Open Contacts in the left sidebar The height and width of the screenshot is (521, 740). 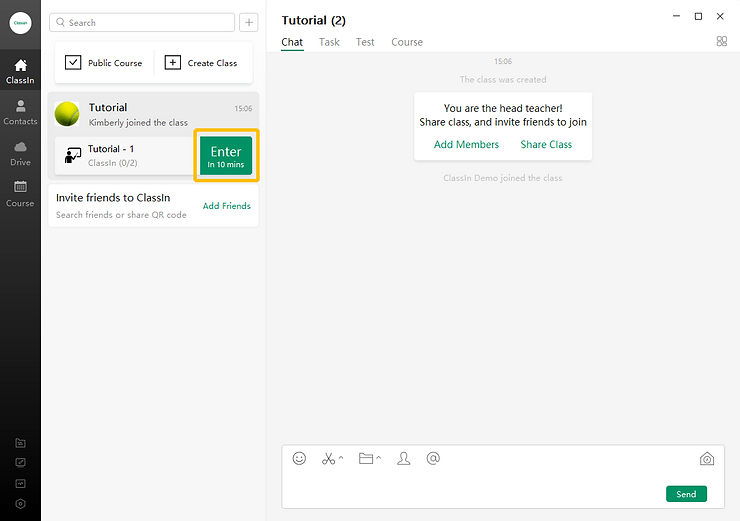coord(20,112)
